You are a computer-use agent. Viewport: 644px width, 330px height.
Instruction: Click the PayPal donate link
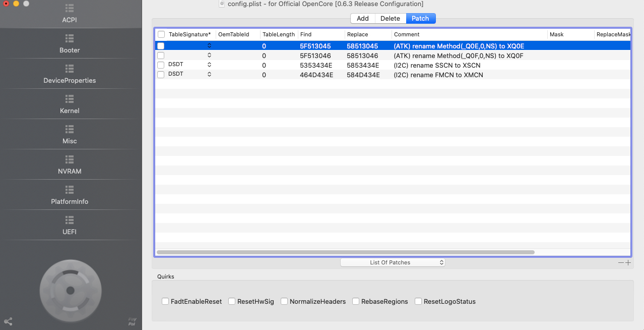[x=132, y=321]
